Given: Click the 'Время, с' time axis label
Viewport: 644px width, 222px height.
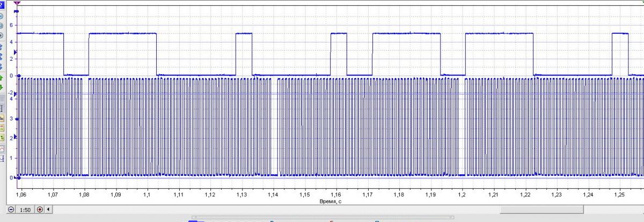Looking at the screenshot, I should click(331, 201).
